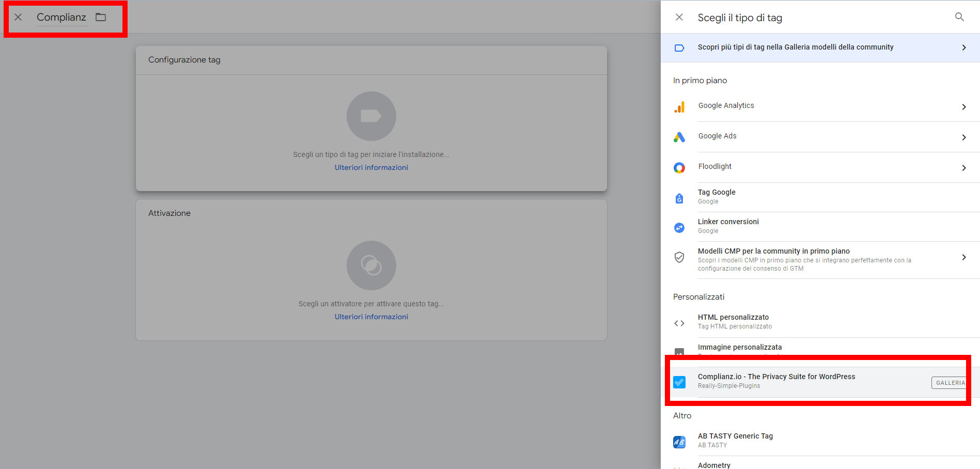The width and height of the screenshot is (980, 469).
Task: Click the folder icon next to Complianz
Action: 101,18
